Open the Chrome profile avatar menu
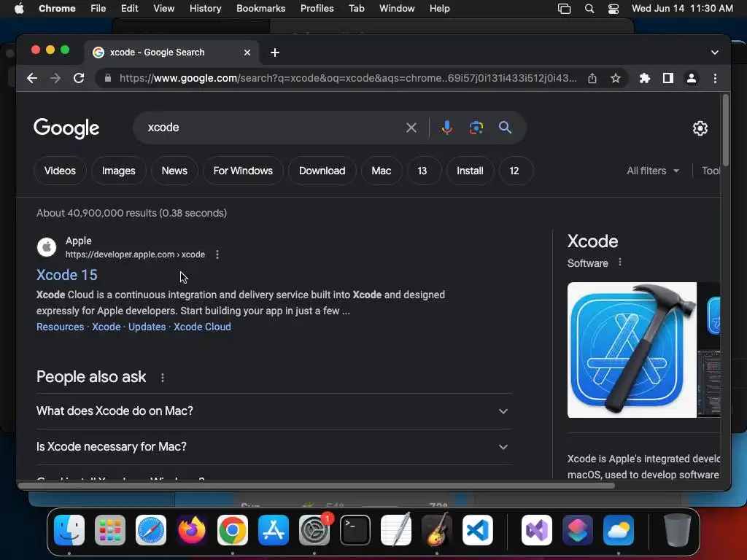 [692, 78]
